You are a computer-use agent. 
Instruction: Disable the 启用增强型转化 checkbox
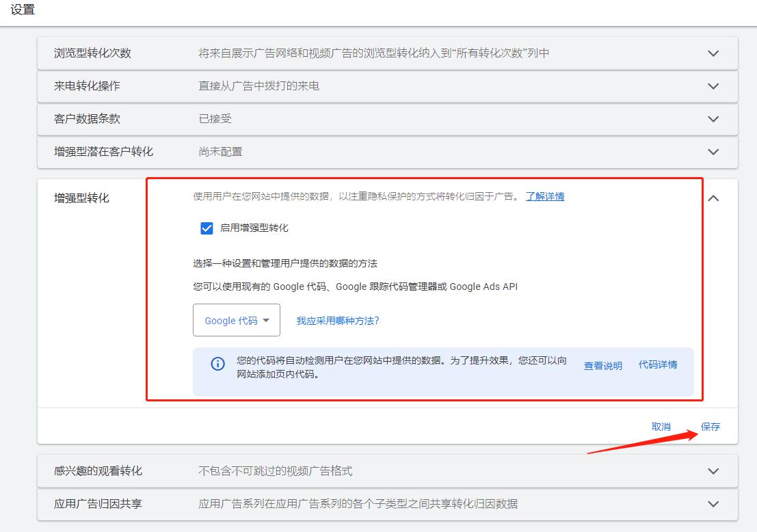[206, 228]
